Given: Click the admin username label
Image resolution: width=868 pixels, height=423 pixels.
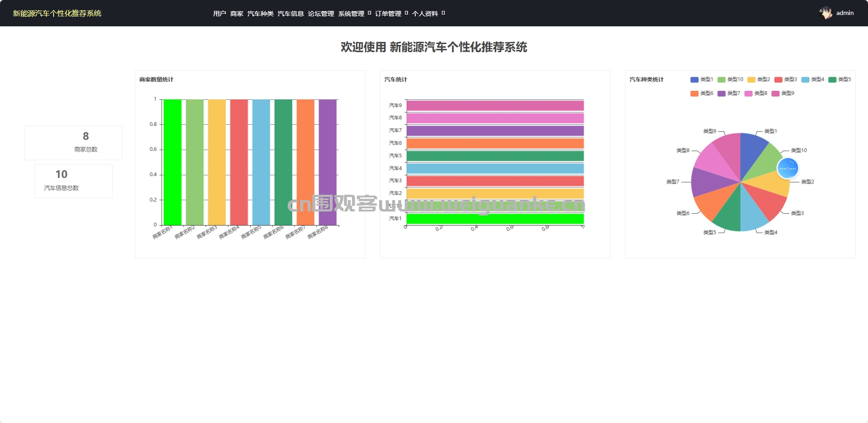Looking at the screenshot, I should point(845,13).
